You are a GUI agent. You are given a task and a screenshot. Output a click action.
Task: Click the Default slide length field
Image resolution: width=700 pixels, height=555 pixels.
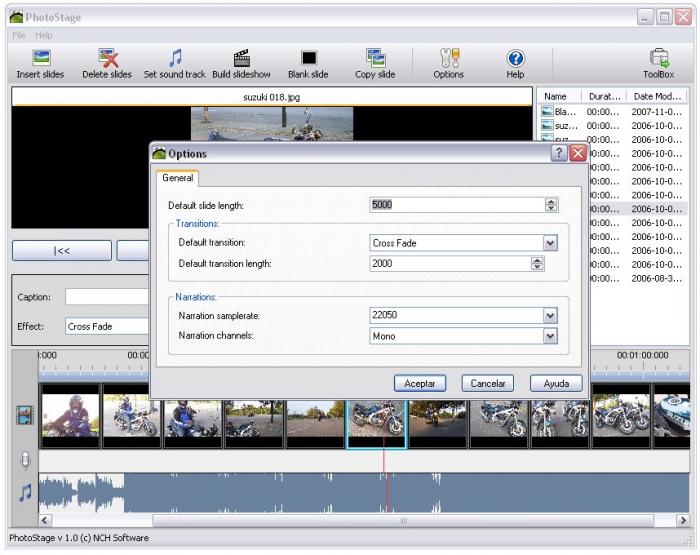click(x=457, y=204)
